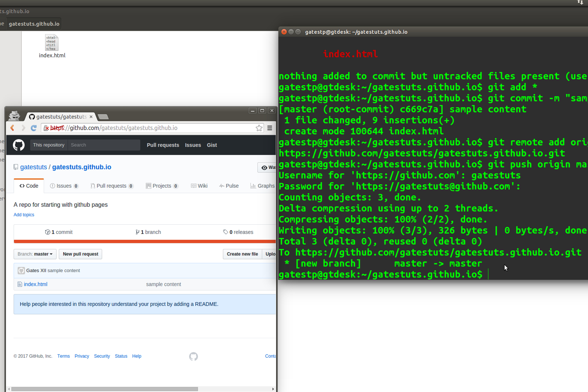Open the gatestuts owner link
The width and height of the screenshot is (588, 392).
(34, 167)
